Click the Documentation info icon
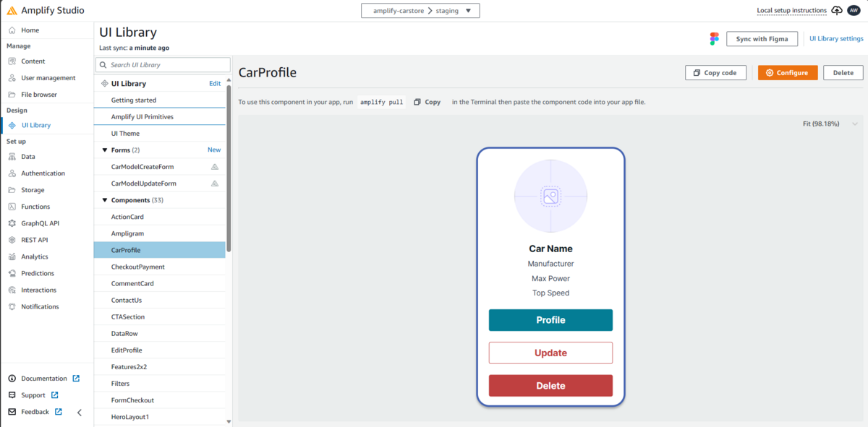The image size is (868, 427). [12, 379]
